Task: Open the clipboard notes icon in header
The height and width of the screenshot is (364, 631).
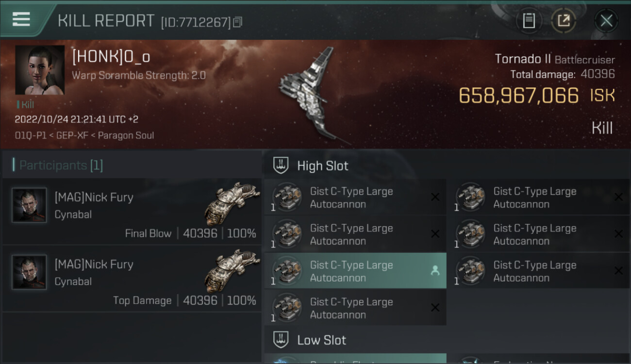Action: pos(529,20)
